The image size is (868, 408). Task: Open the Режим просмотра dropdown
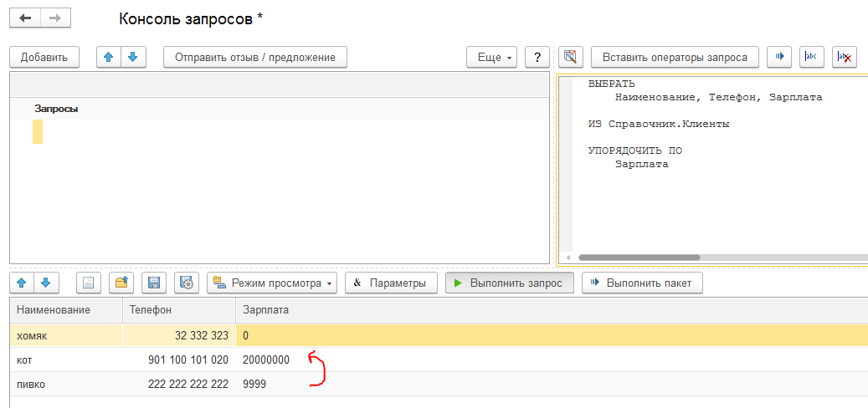tap(272, 283)
